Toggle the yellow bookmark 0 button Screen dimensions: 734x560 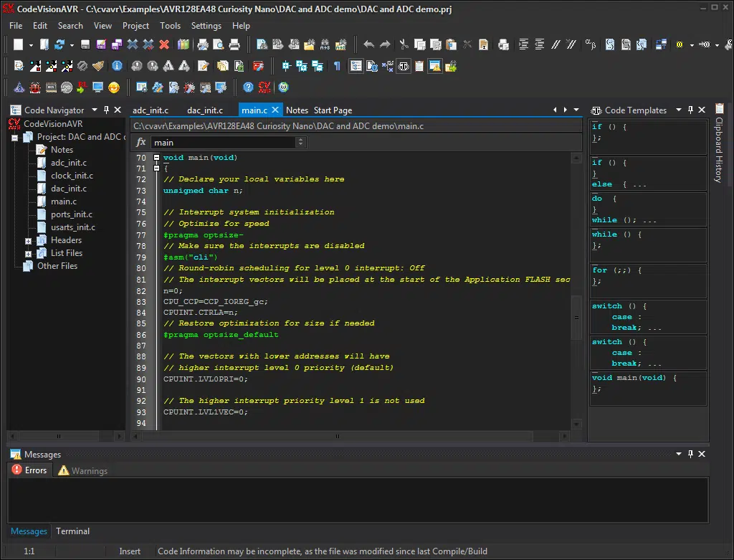(x=680, y=44)
